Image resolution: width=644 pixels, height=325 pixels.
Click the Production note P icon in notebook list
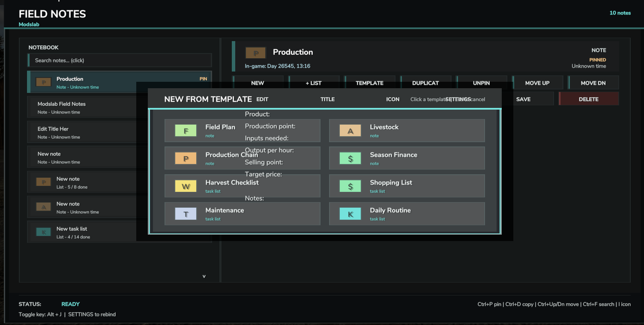click(x=43, y=82)
